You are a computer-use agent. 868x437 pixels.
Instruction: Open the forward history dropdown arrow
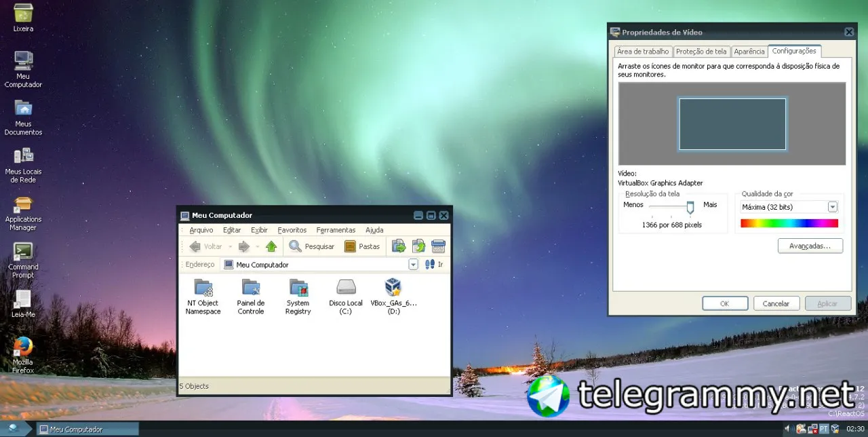[257, 246]
